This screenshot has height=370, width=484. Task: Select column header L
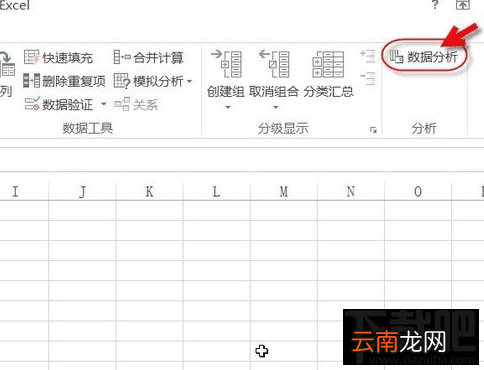coord(217,191)
